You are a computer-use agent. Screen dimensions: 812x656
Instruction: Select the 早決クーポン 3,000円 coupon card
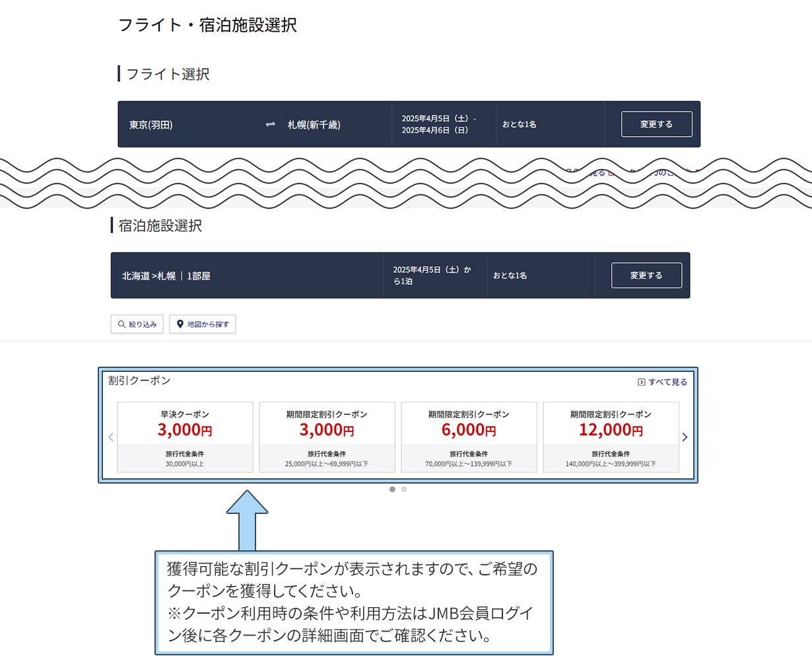coord(185,437)
